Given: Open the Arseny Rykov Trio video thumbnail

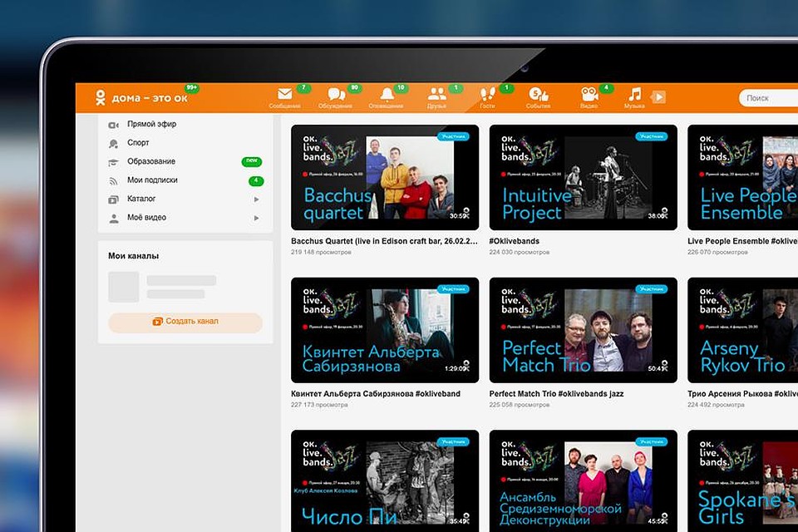Looking at the screenshot, I should tap(743, 330).
